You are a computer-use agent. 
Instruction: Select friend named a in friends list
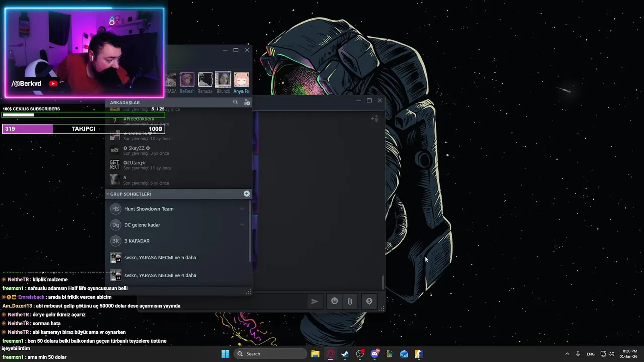[177, 179]
